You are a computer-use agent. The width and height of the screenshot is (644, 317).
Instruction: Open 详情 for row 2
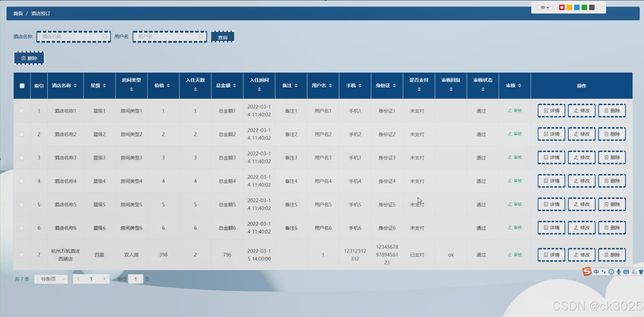(x=551, y=134)
